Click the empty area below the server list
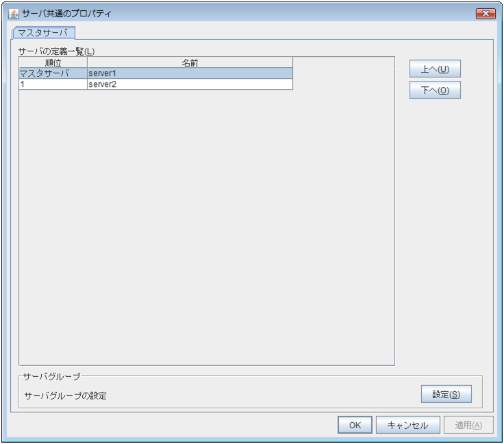Screen dimensions: 504x444 pos(205,226)
